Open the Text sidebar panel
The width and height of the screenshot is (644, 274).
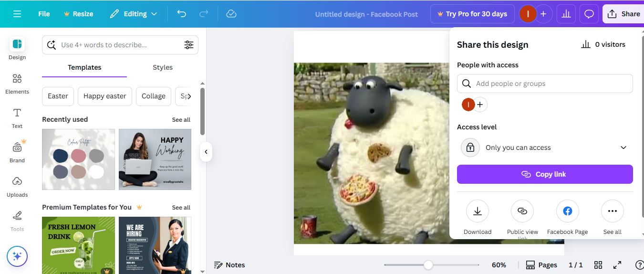click(x=17, y=118)
